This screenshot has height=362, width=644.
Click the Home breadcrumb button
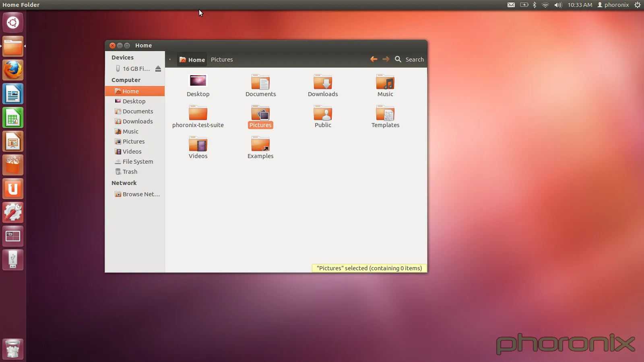tap(192, 59)
